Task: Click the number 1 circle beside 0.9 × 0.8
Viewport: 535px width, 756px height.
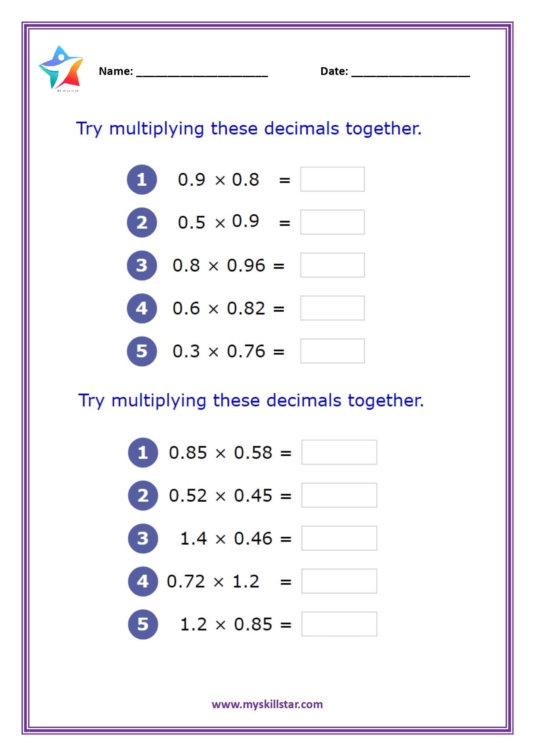Action: 142,180
